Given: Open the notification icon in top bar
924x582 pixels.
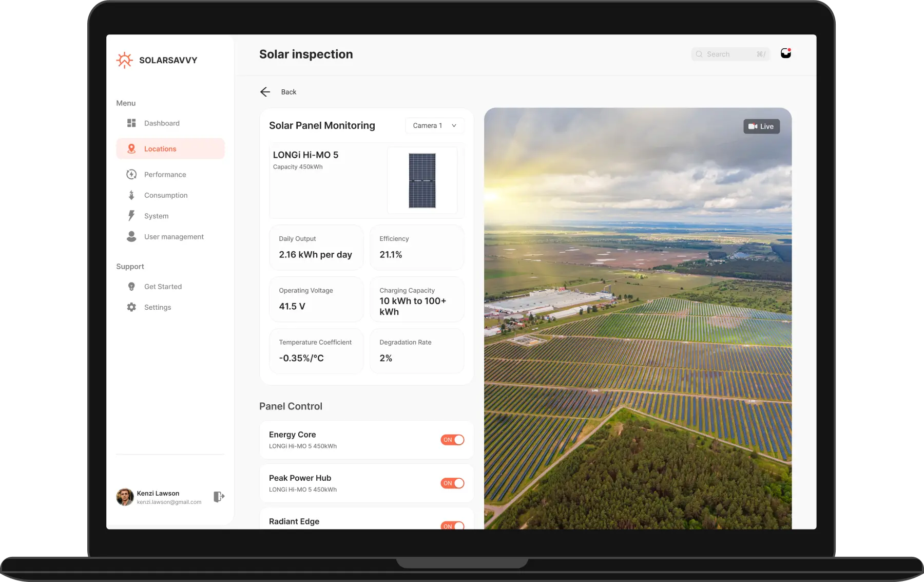Looking at the screenshot, I should point(785,53).
